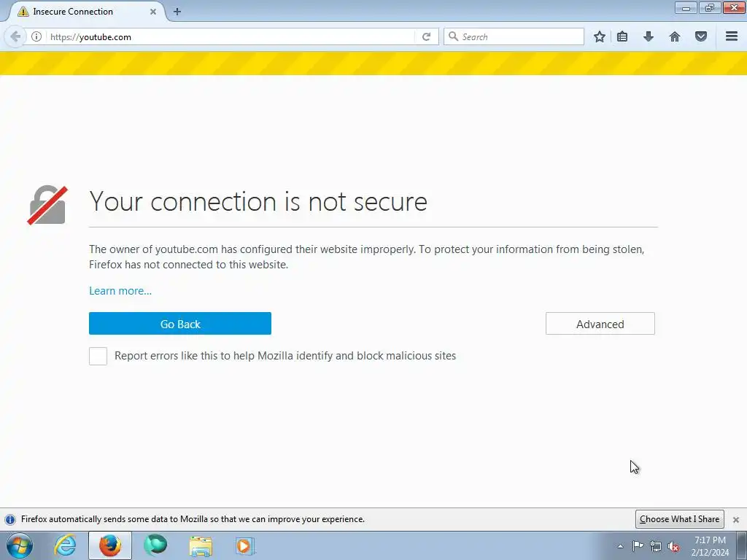The image size is (747, 560).
Task: Select the Insecure Connection tab
Action: click(x=86, y=12)
